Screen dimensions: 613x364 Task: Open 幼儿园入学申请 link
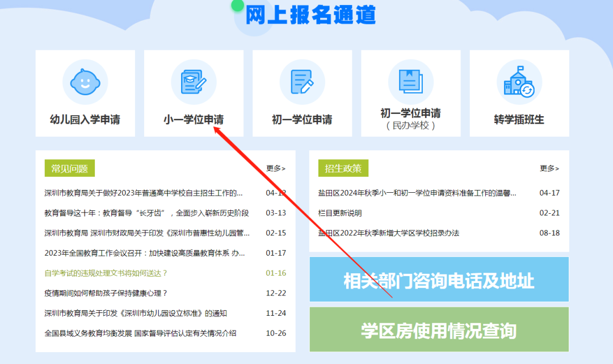click(x=85, y=120)
